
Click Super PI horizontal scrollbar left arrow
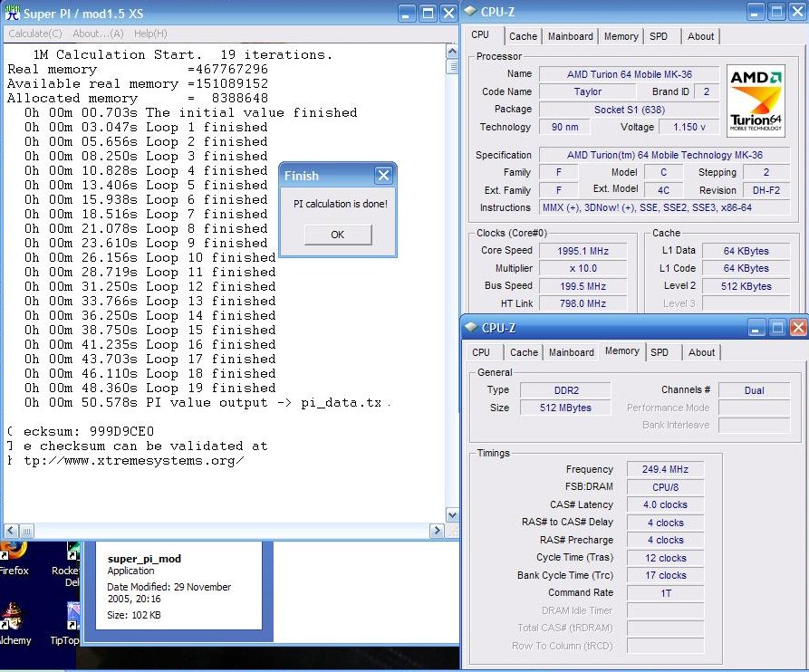coord(12,530)
